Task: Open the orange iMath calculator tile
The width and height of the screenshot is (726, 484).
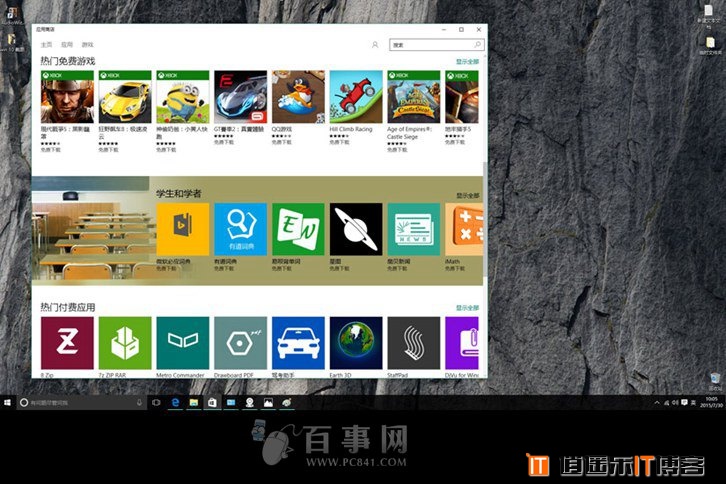Action: (x=464, y=229)
